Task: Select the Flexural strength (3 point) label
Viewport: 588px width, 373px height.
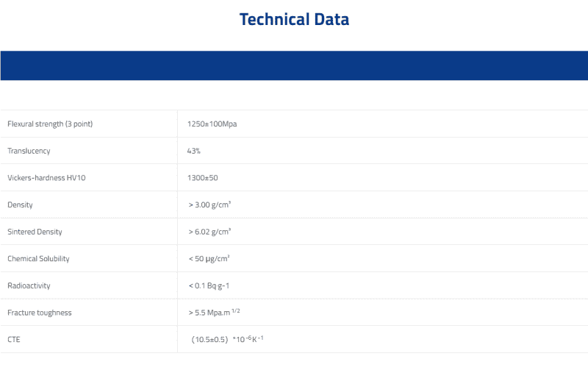Action: [x=50, y=124]
